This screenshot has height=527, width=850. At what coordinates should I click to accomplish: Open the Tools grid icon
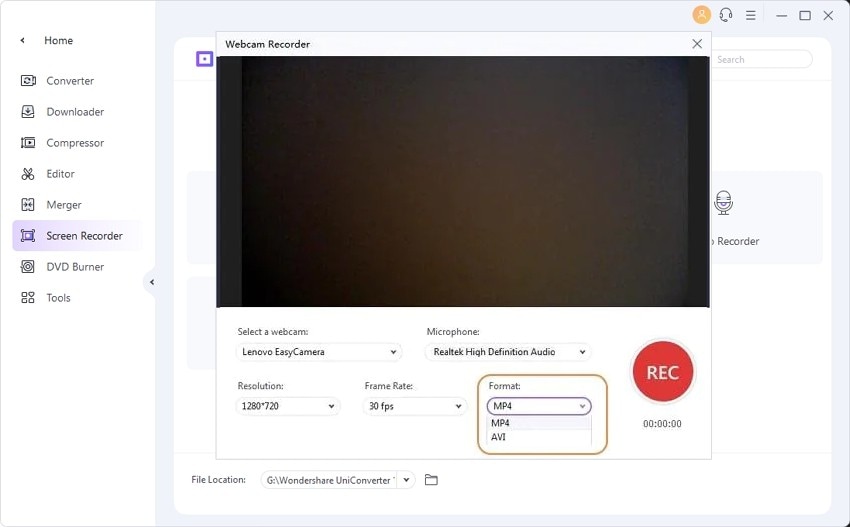(28, 297)
